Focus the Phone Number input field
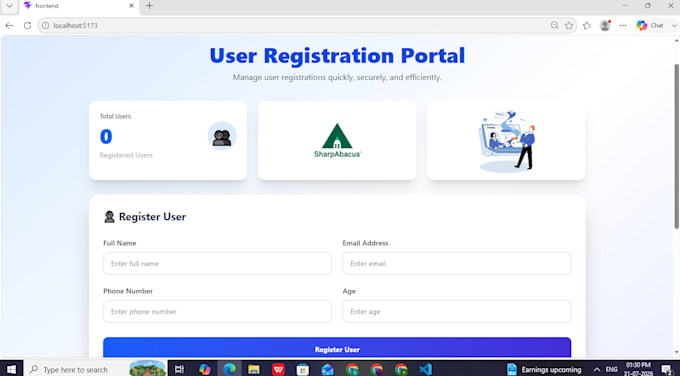Screen dimensions: 680x376 (x=217, y=311)
